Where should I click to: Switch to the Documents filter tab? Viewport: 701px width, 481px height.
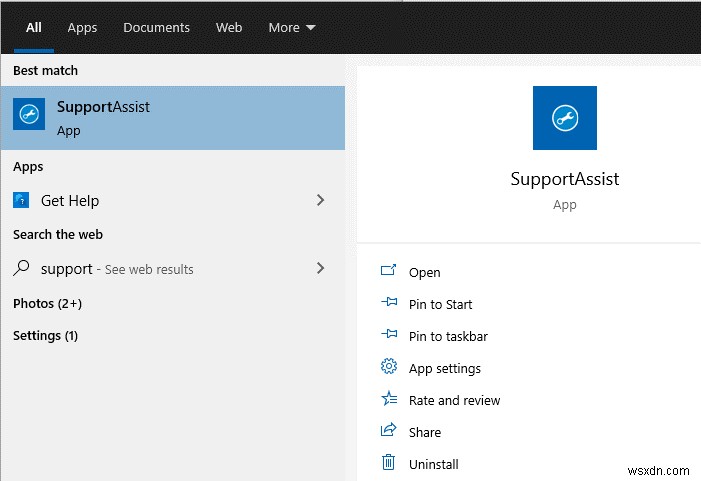pyautogui.click(x=156, y=27)
